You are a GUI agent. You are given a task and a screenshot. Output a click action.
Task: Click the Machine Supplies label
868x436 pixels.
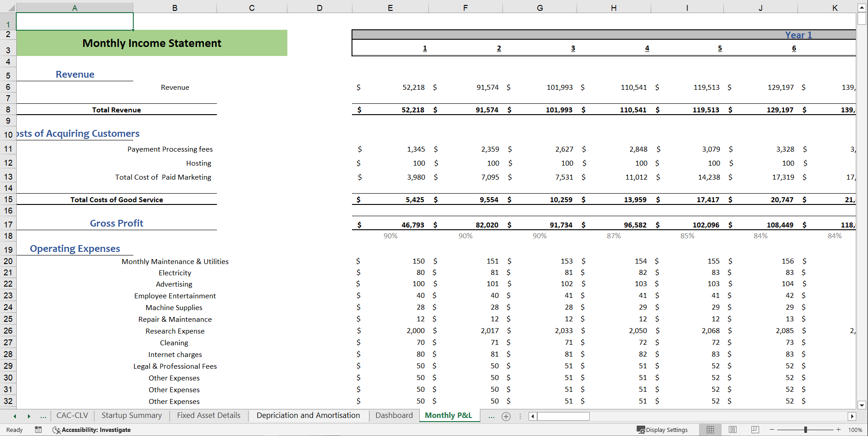(x=174, y=307)
